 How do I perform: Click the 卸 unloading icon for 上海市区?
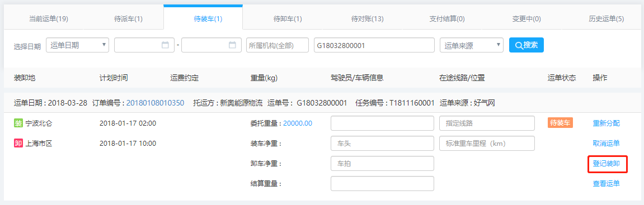pos(18,144)
